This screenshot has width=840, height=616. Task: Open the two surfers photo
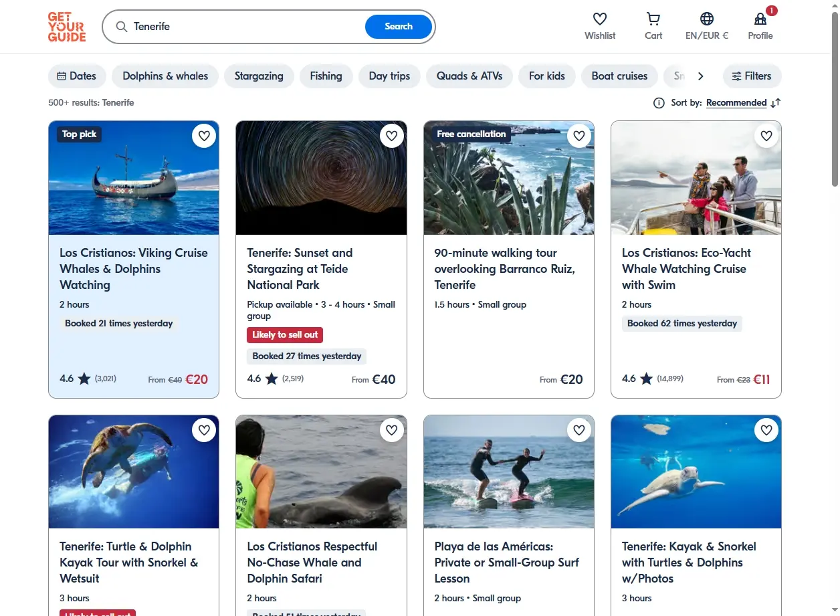pos(509,472)
